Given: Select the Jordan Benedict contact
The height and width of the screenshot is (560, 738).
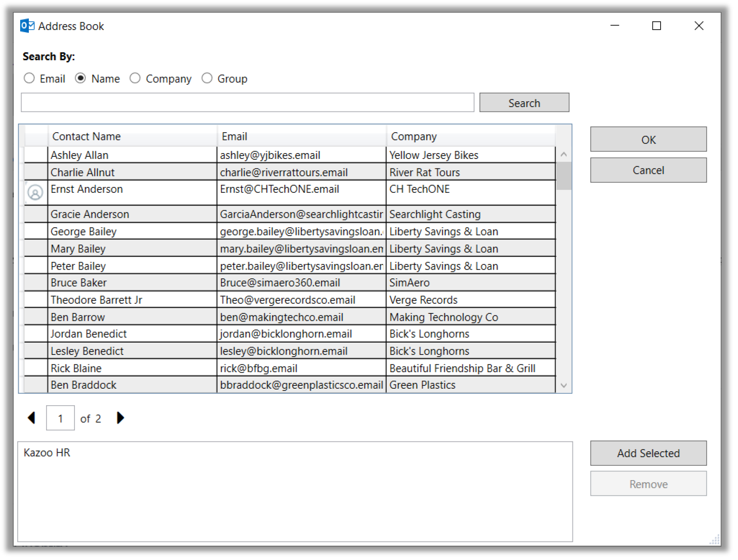Looking at the screenshot, I should (x=132, y=334).
